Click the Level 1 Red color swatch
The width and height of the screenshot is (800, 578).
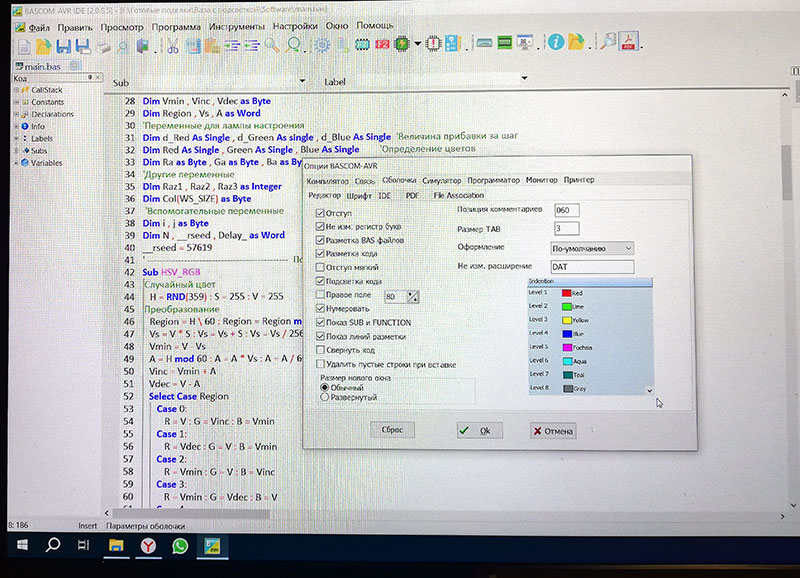click(x=566, y=293)
